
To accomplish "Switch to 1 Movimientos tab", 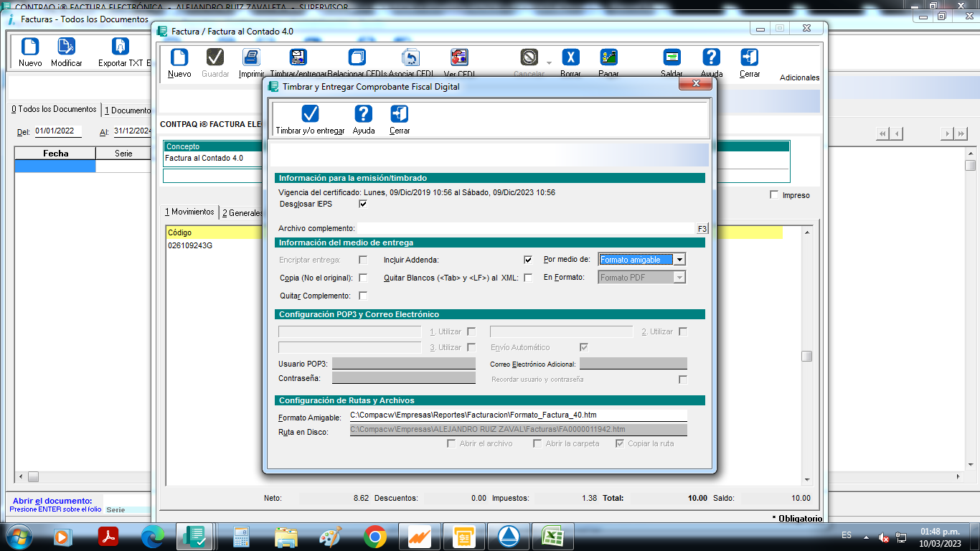I will click(x=189, y=212).
